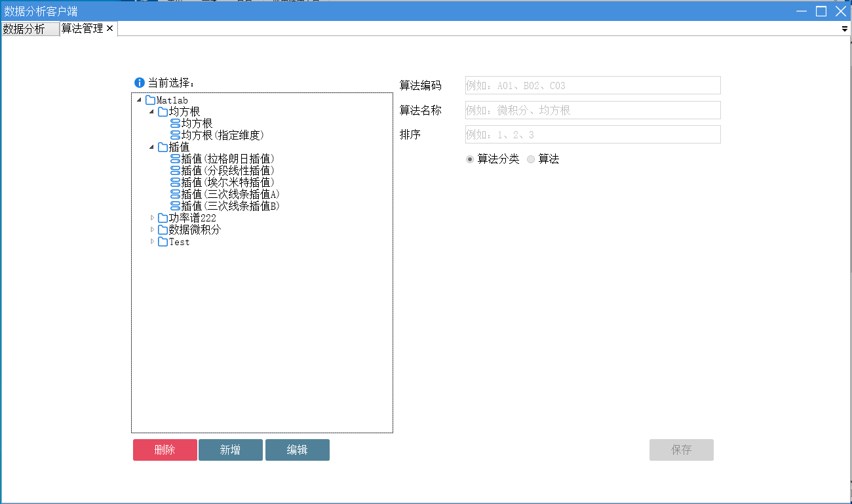The image size is (852, 504).
Task: Select 均方根(指定维度) in the tree
Action: 222,136
